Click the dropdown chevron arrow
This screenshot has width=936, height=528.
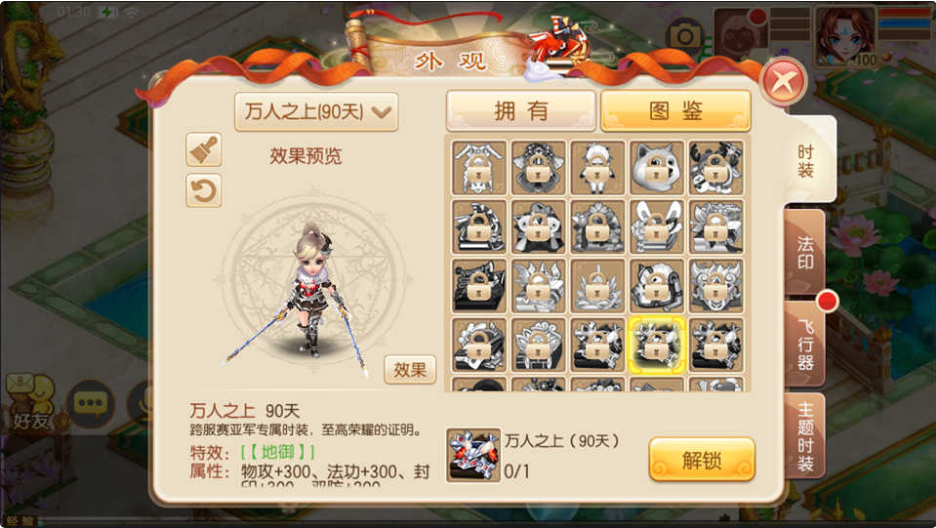[x=381, y=112]
